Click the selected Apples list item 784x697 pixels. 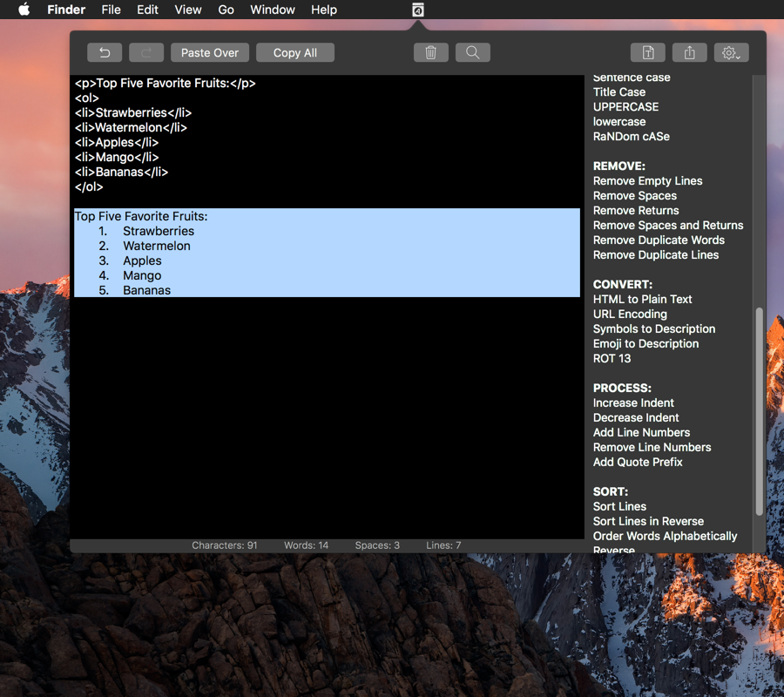coord(143,261)
